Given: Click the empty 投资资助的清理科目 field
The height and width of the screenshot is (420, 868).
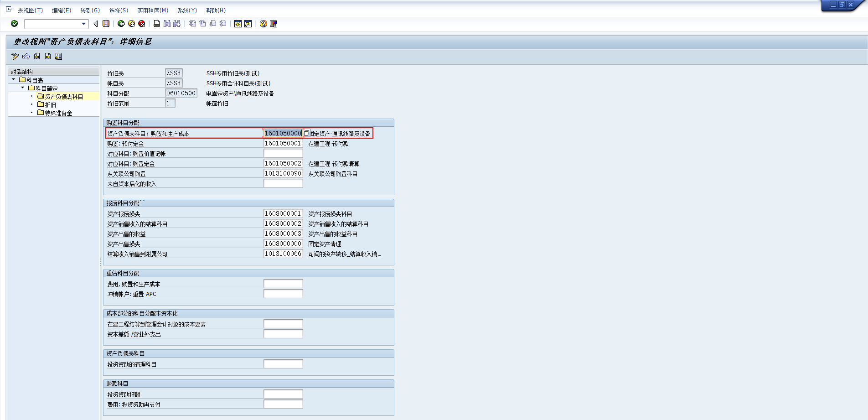Looking at the screenshot, I should pos(283,364).
